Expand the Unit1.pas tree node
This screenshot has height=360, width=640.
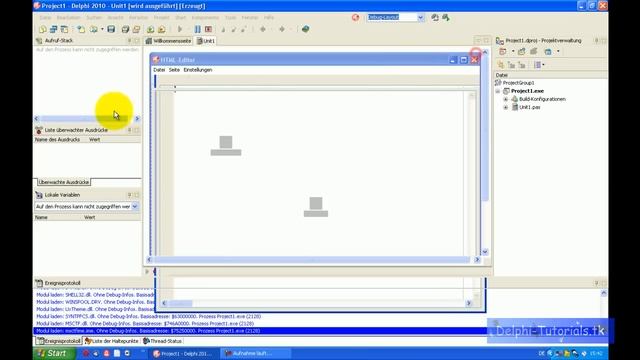coord(506,107)
